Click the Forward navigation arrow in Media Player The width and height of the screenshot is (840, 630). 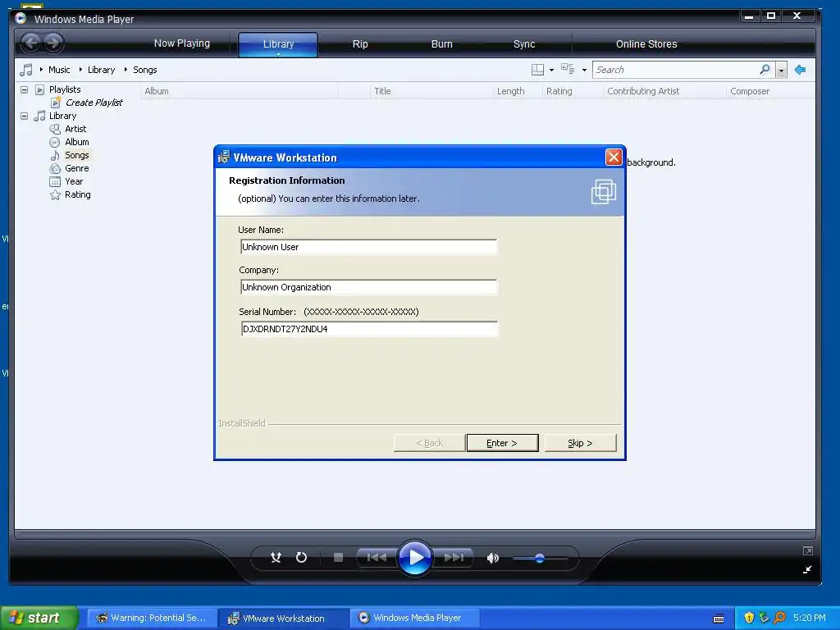[53, 43]
